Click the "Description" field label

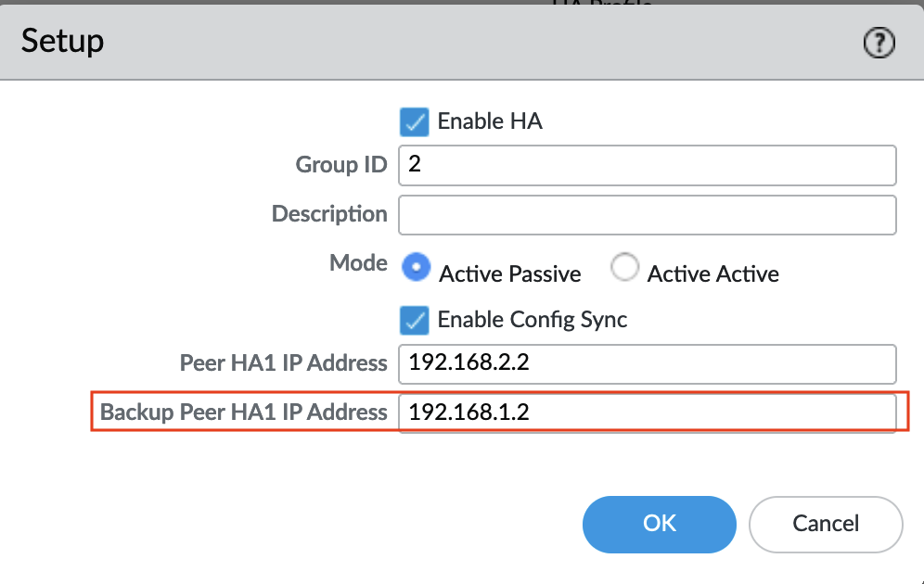[329, 214]
